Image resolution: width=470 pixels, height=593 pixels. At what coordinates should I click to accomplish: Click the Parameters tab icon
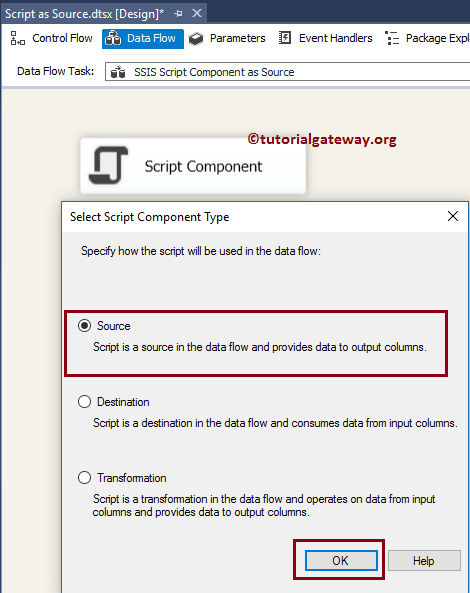pyautogui.click(x=196, y=39)
